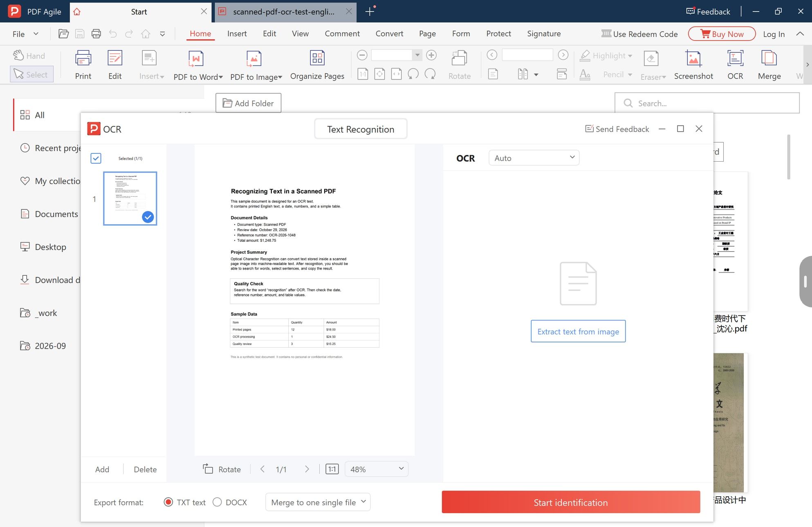812x527 pixels.
Task: Toggle checkmark on page 1 thumbnail
Action: point(148,217)
